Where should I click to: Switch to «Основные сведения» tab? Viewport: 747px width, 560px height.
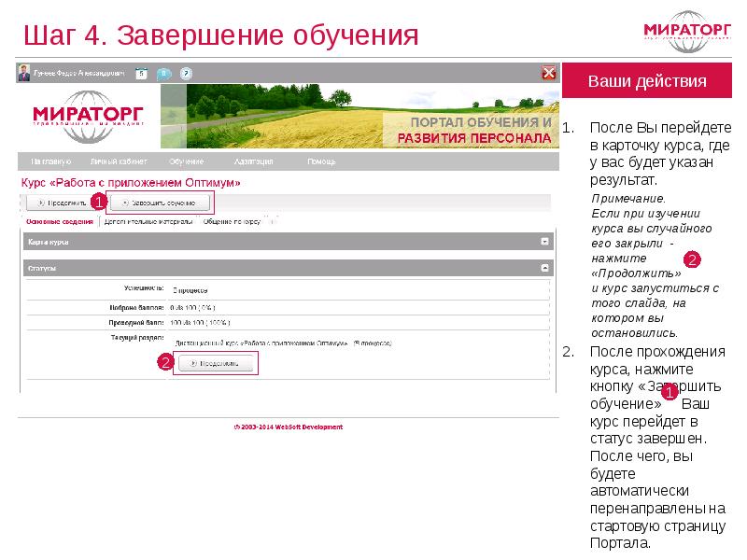click(x=60, y=222)
